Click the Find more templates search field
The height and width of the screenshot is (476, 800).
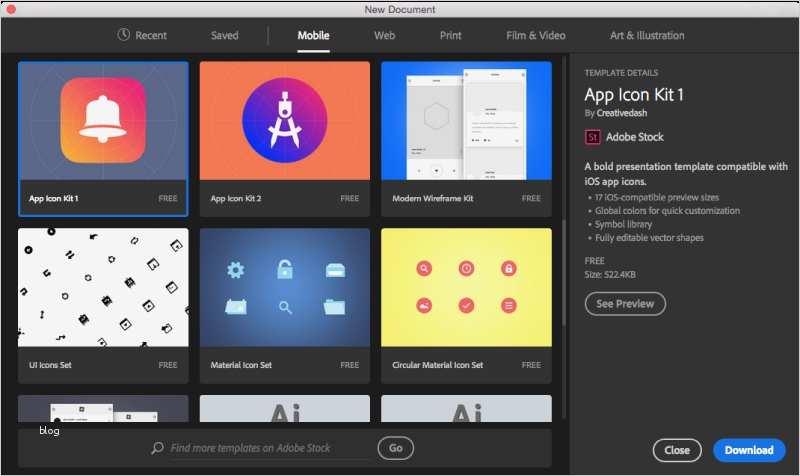tap(271, 448)
